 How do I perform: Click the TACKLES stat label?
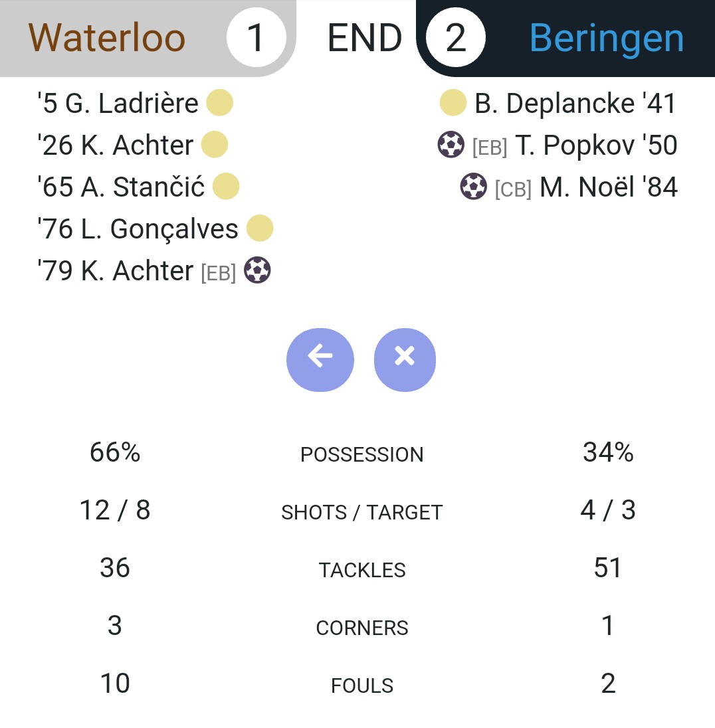pyautogui.click(x=362, y=570)
